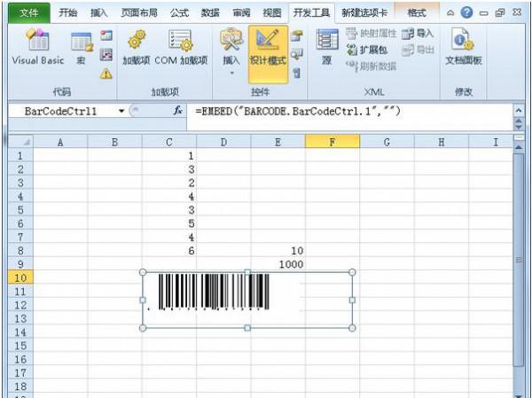Click cell C6 containing 5
Image resolution: width=532 pixels, height=398 pixels.
coord(169,223)
